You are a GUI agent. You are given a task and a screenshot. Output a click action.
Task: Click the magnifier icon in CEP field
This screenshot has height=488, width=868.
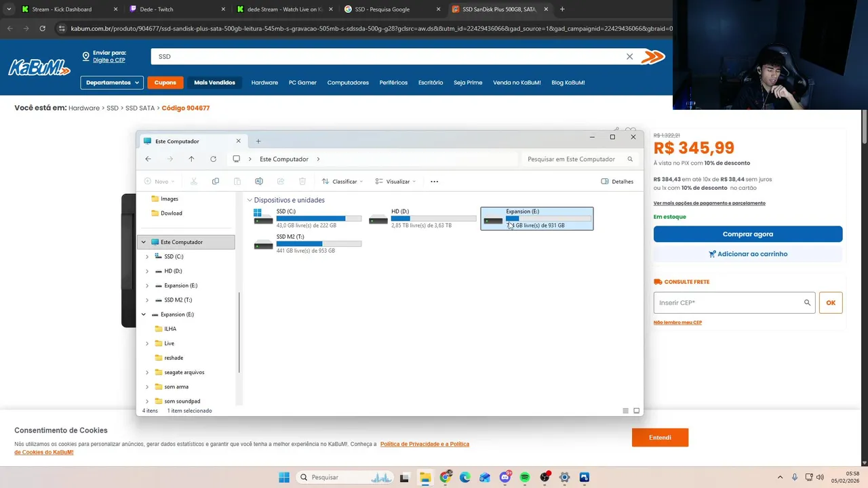coord(807,302)
